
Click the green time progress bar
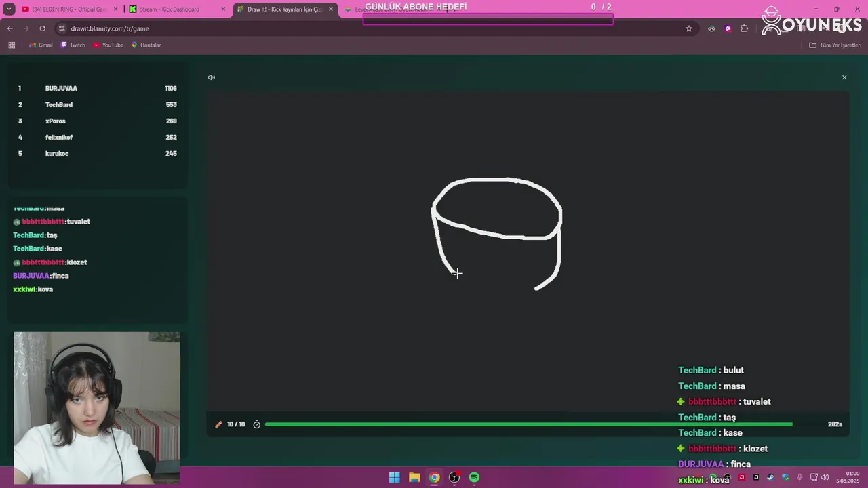click(x=528, y=424)
